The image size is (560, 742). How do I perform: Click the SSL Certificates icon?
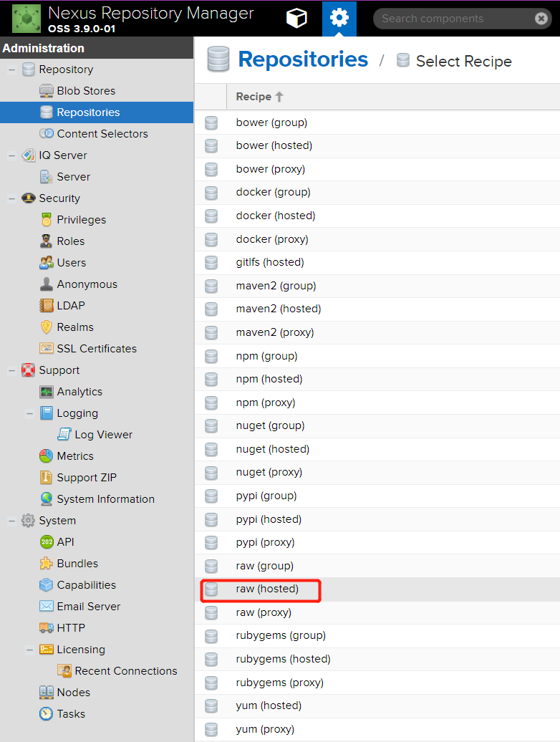click(47, 349)
